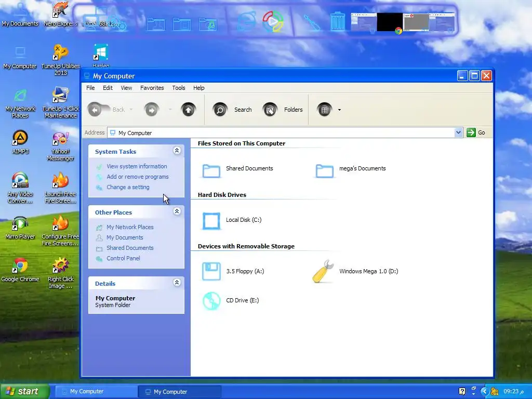Click Internet Explorer icon in top dock
The width and height of the screenshot is (532, 399).
246,22
